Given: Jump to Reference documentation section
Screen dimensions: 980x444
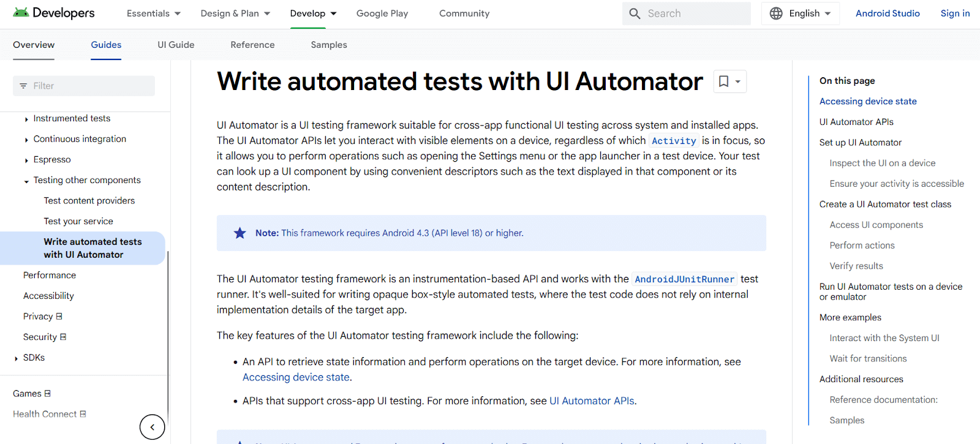Looking at the screenshot, I should point(883,400).
